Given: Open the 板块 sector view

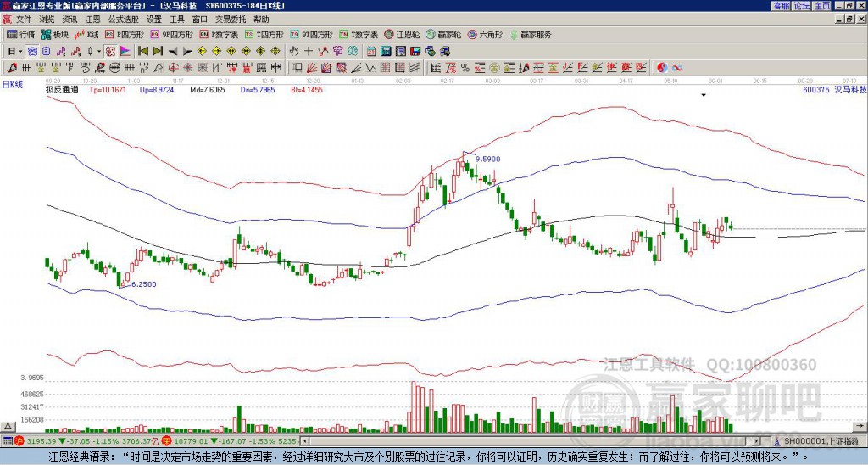Looking at the screenshot, I should 53,34.
